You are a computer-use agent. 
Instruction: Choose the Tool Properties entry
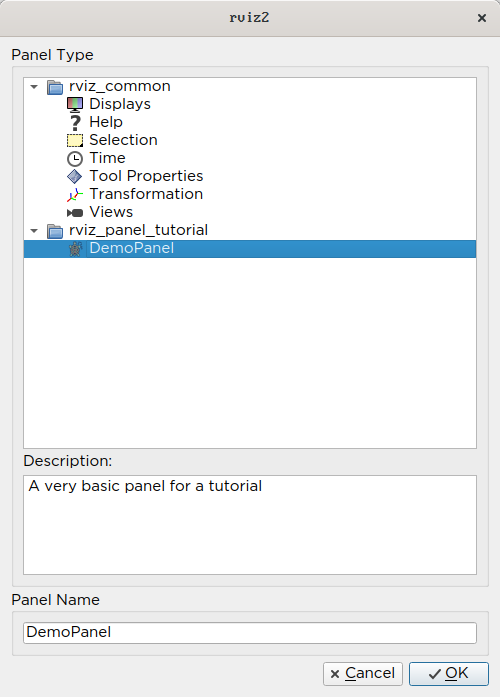(146, 176)
